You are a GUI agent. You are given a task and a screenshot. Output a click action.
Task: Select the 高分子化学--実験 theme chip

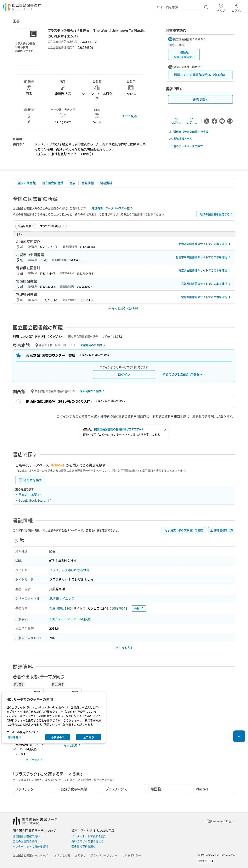click(79, 789)
